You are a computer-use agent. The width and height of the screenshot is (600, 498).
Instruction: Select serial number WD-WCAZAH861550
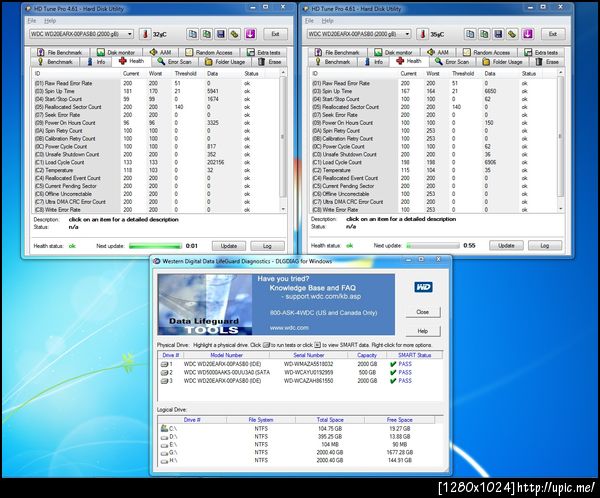[308, 381]
